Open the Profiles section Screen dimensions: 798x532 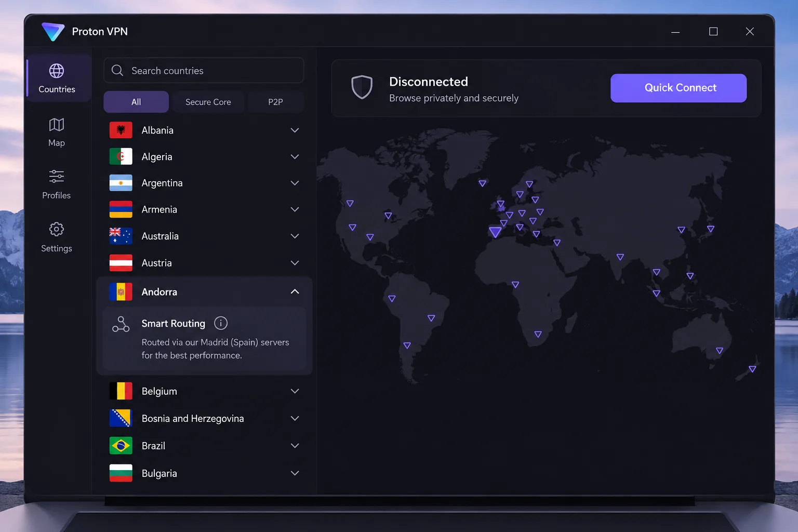(57, 184)
